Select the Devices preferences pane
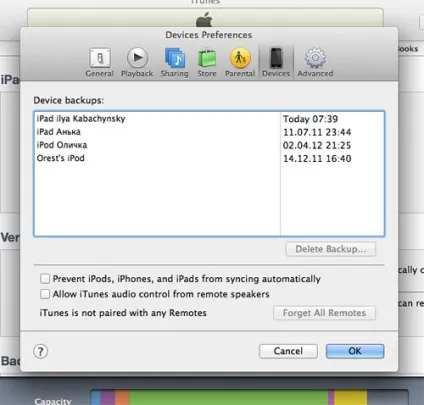The height and width of the screenshot is (405, 424). click(x=276, y=63)
